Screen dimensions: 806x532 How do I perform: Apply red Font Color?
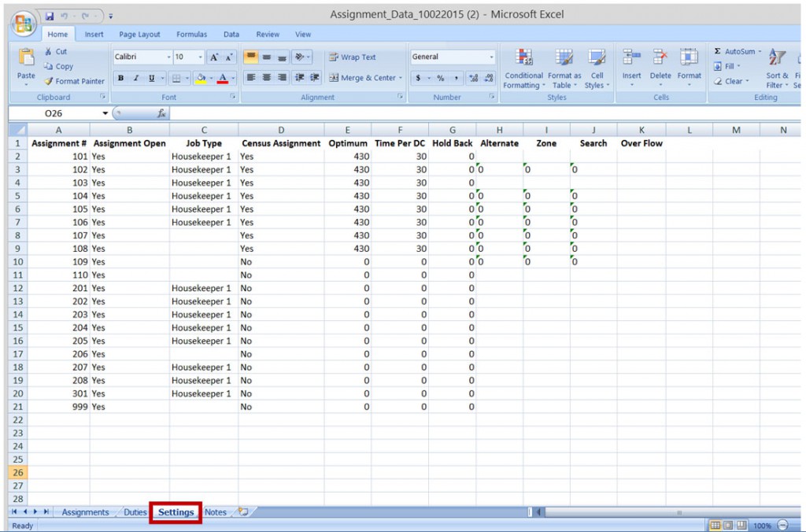click(x=223, y=78)
